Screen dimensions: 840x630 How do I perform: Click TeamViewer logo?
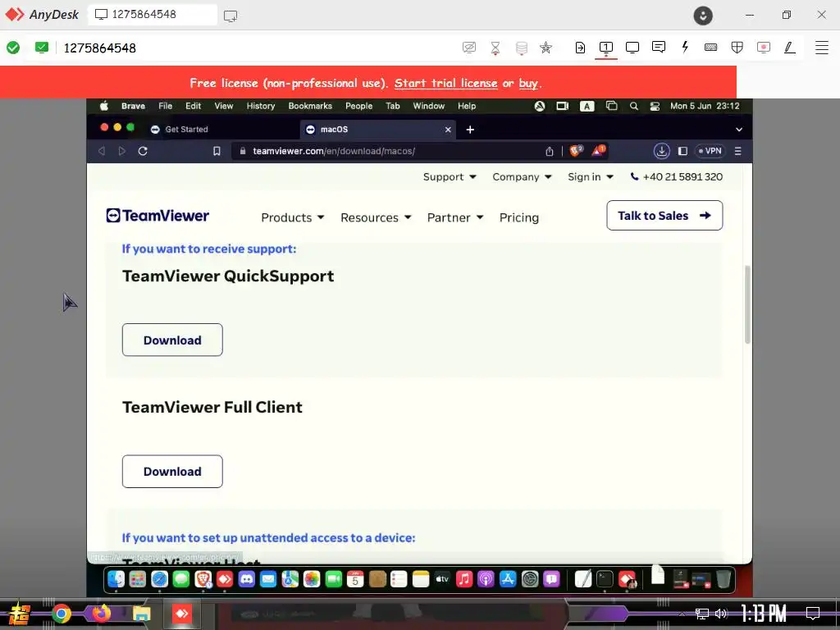pos(157,216)
